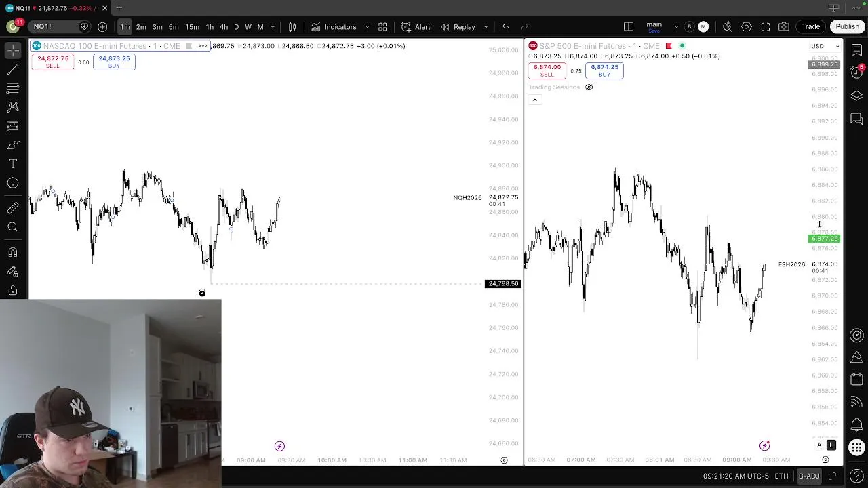
Task: Open the Trade panel
Action: (811, 27)
